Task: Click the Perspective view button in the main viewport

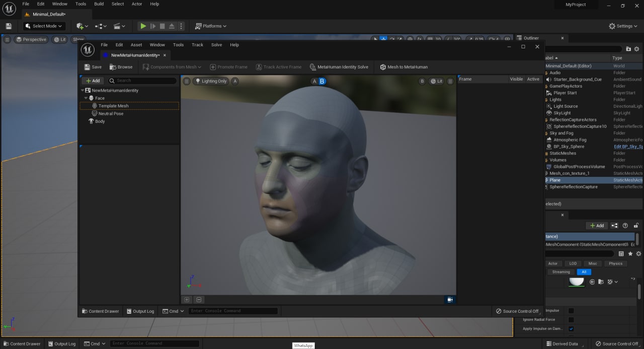Action: tap(31, 39)
